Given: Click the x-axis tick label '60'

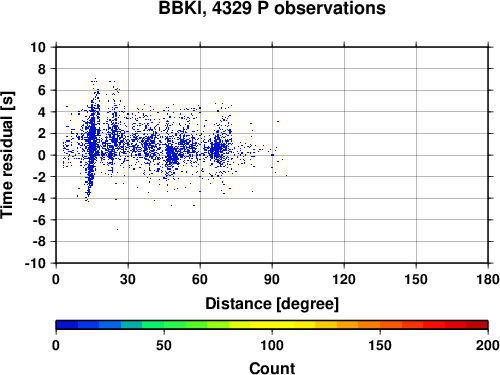Looking at the screenshot, I should (200, 279).
